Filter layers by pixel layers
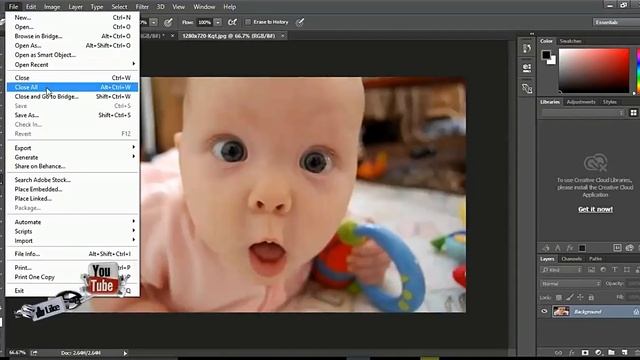The height and width of the screenshot is (360, 640). coord(591,269)
